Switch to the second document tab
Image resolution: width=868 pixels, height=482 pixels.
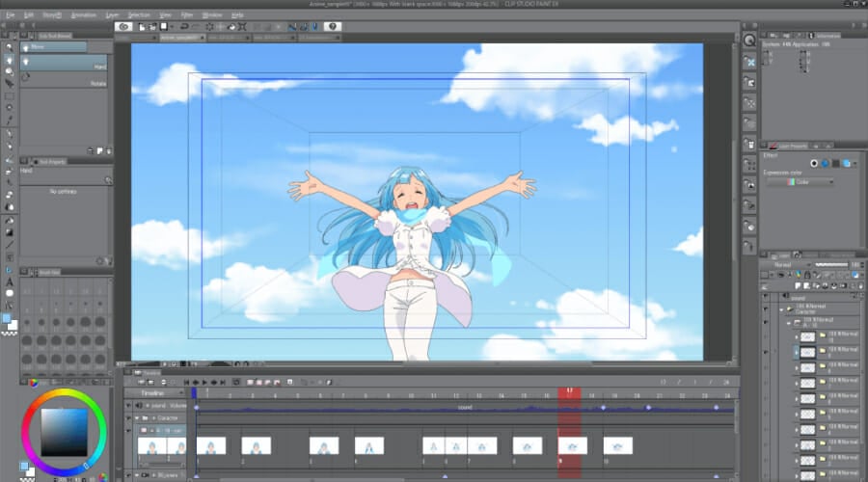pyautogui.click(x=182, y=38)
